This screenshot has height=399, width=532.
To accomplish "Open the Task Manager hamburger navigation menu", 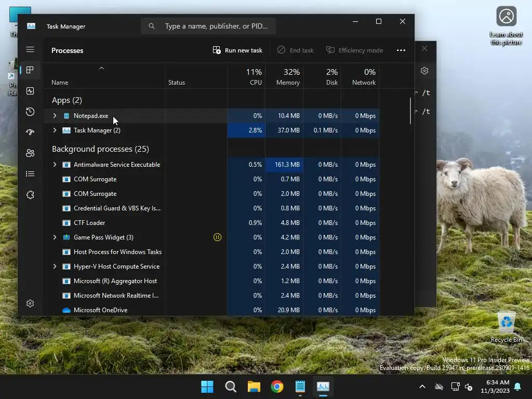I will (x=30, y=49).
